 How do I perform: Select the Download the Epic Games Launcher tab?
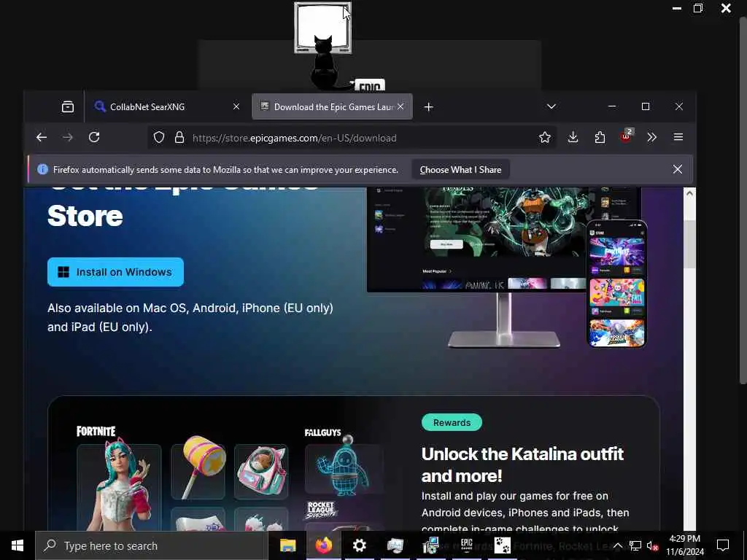(332, 106)
